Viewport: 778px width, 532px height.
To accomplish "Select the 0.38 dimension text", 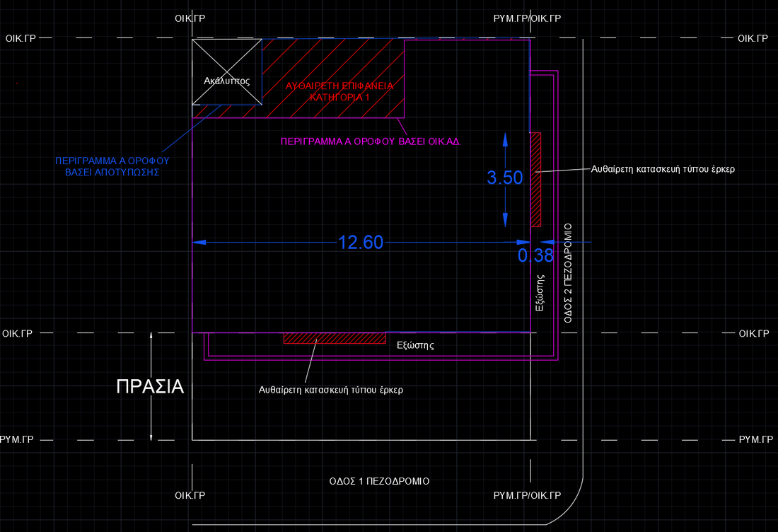I will [535, 255].
